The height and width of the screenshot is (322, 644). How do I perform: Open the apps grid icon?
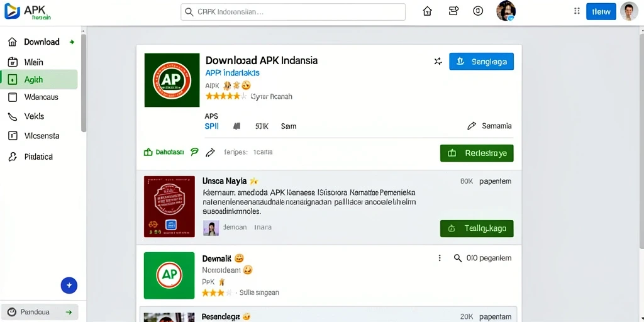[577, 11]
